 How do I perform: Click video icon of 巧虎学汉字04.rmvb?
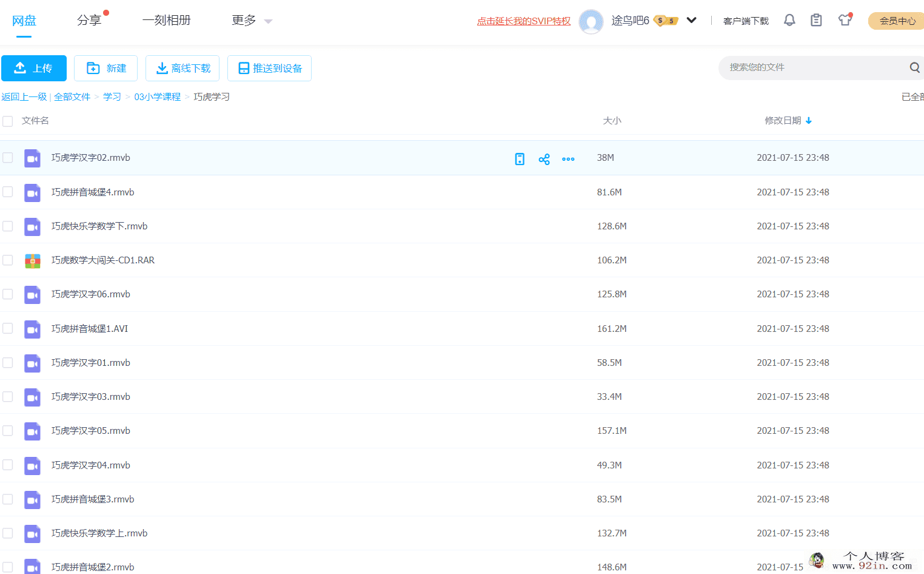32,466
